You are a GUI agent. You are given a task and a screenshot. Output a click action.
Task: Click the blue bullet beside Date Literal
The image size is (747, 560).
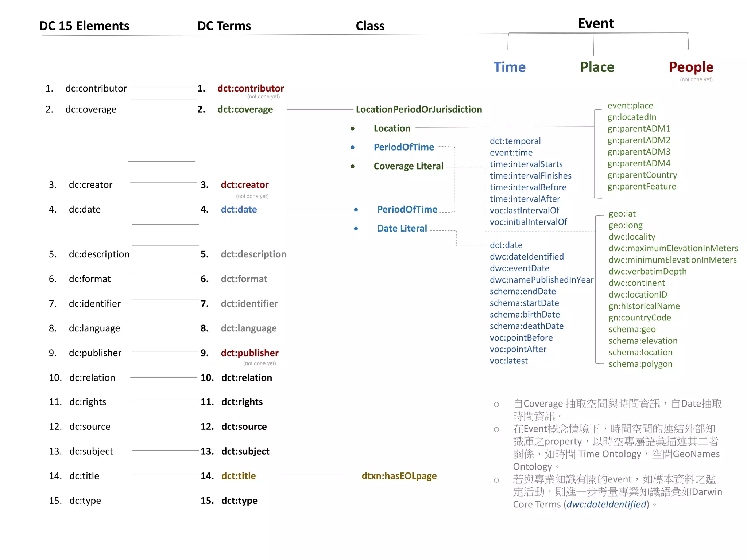pos(356,229)
